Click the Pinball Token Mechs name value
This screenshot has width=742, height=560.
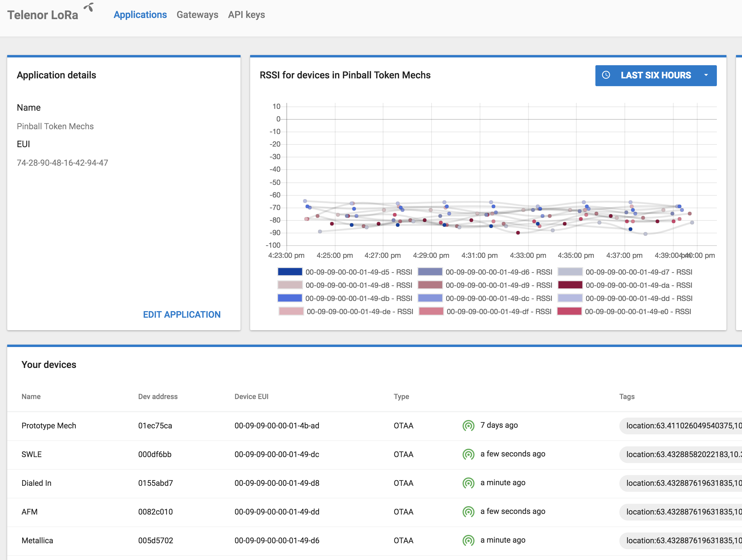point(55,127)
